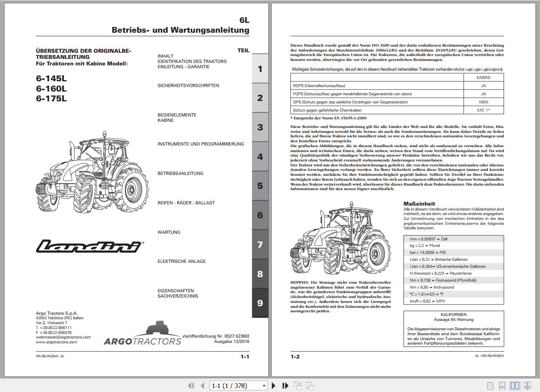
Task: Click the KABINE table header
Action: (x=484, y=77)
